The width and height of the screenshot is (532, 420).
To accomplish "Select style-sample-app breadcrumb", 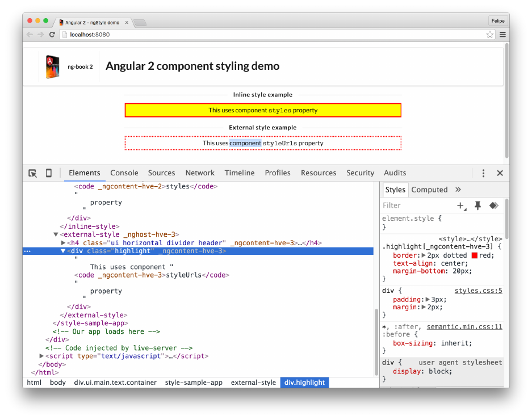I will click(x=194, y=383).
